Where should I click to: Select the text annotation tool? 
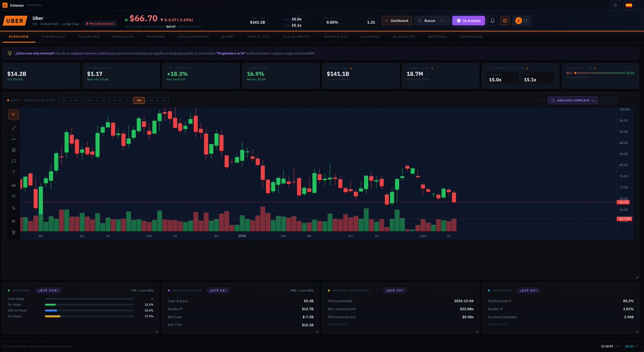pyautogui.click(x=13, y=172)
